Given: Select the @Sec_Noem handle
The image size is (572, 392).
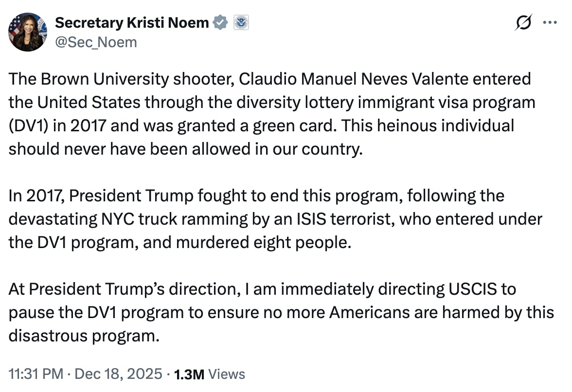Looking at the screenshot, I should (95, 42).
